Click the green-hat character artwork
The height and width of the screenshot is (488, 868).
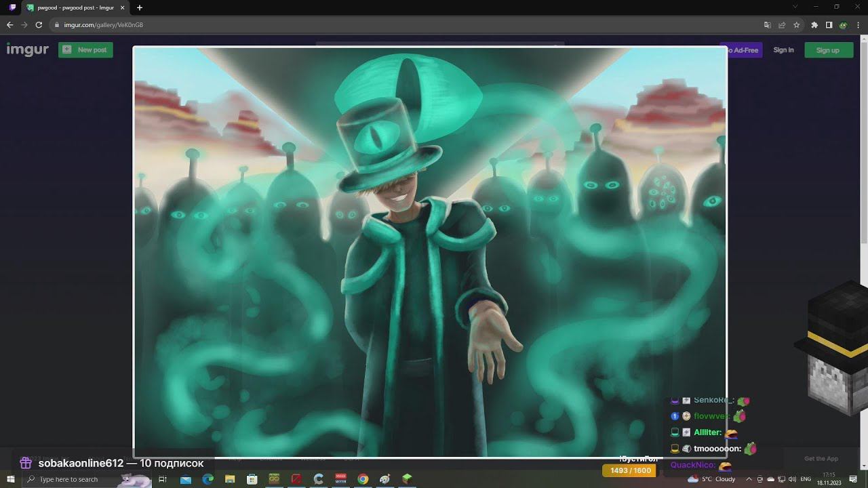coord(430,251)
